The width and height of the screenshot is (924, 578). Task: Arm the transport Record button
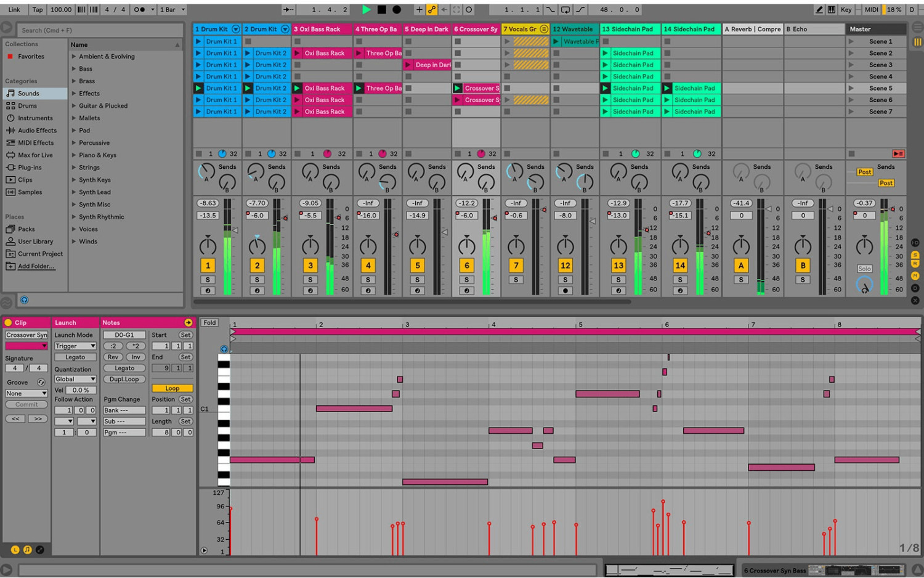click(397, 9)
